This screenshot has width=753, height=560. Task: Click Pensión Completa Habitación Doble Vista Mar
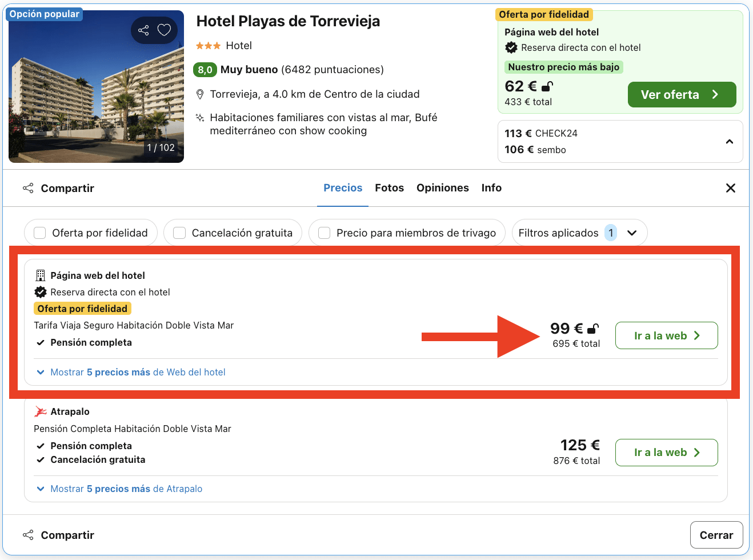coord(133,429)
